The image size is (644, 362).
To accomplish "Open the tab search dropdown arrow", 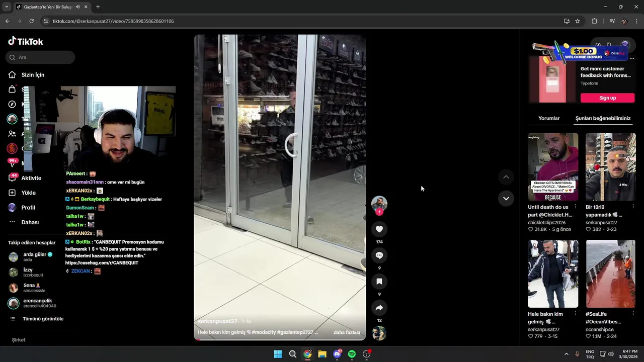I will 6,7.
